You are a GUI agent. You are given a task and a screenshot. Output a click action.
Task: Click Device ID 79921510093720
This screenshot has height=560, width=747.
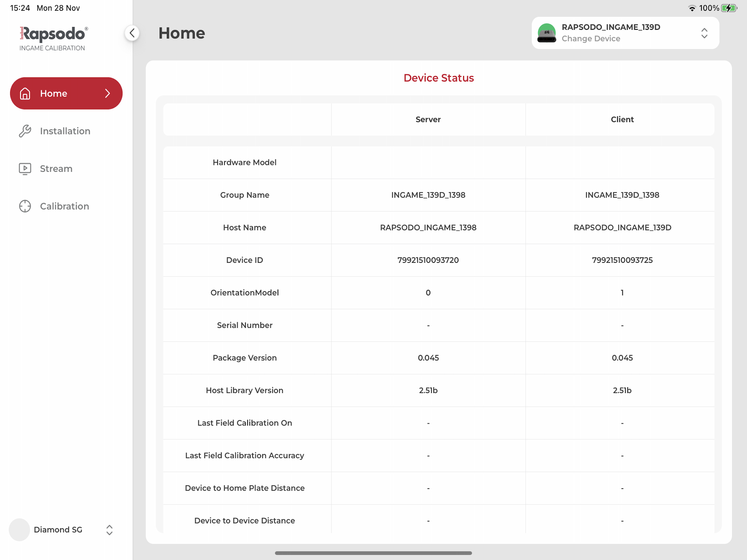[428, 260]
